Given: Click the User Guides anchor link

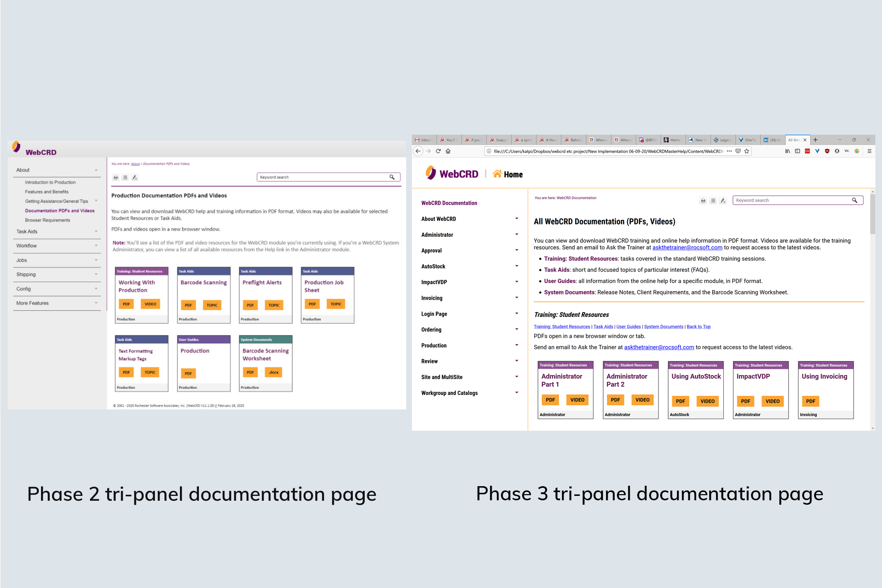Looking at the screenshot, I should point(628,327).
